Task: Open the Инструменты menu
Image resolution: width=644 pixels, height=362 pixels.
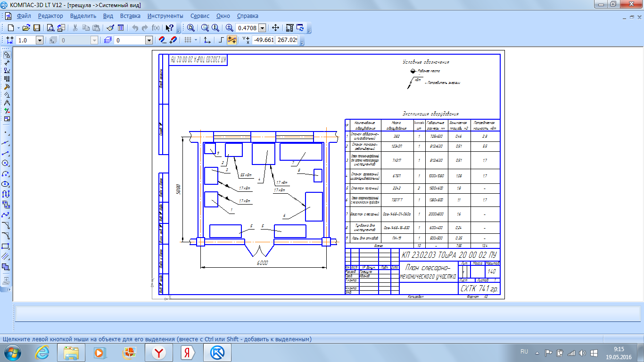Action: coord(165,16)
